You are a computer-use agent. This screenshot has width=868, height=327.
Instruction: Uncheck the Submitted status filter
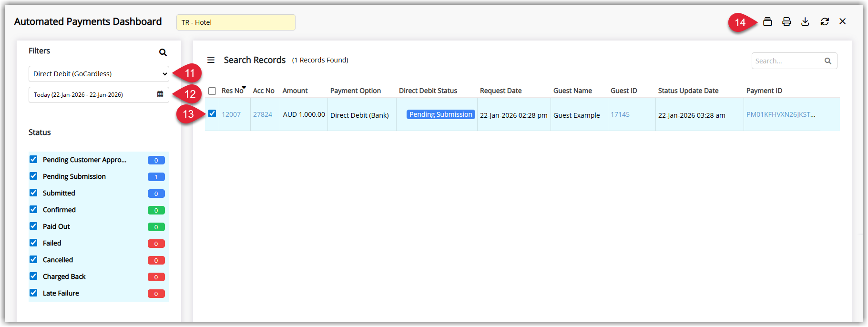[x=33, y=193]
